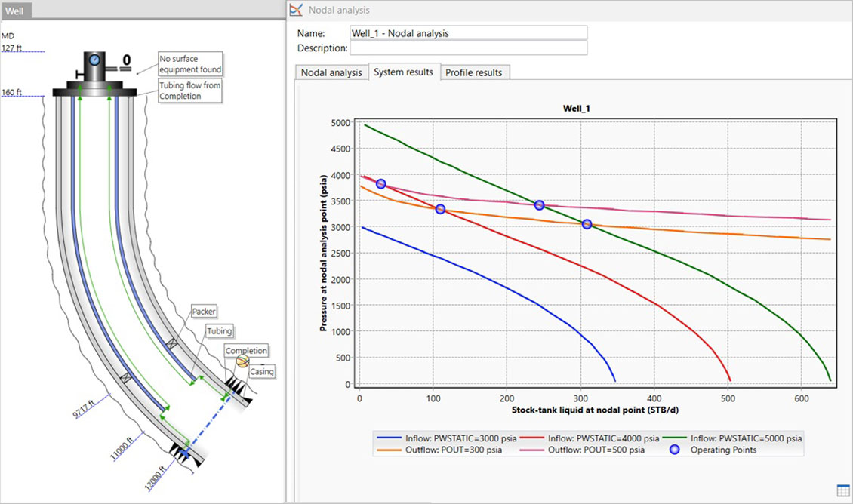
Task: Select the System results tab
Action: coord(403,72)
